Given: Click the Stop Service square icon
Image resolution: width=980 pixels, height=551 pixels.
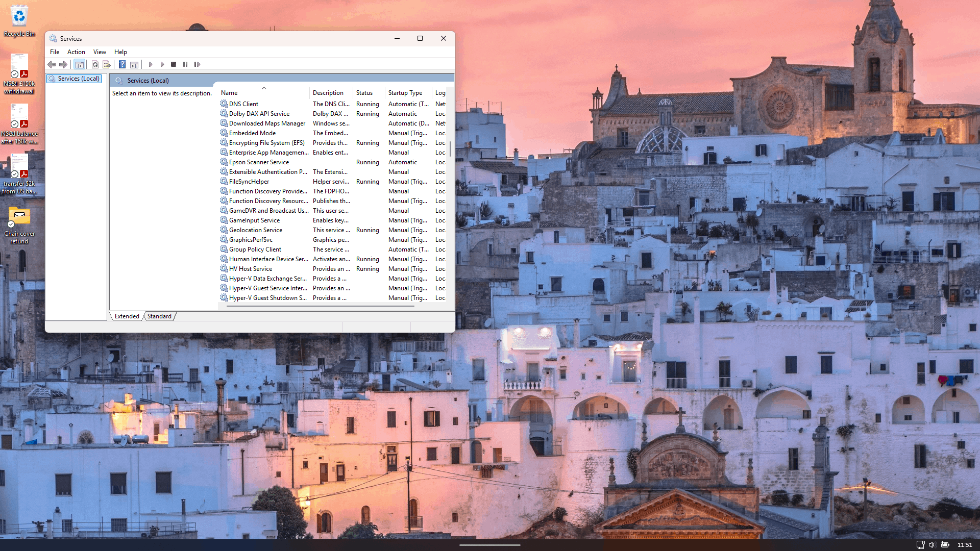Looking at the screenshot, I should 174,64.
